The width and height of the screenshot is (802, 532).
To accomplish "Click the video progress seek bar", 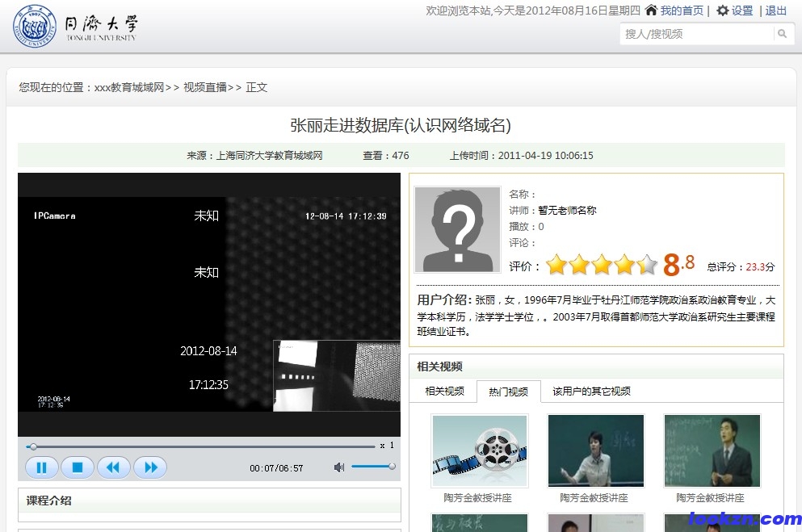I will coord(200,446).
